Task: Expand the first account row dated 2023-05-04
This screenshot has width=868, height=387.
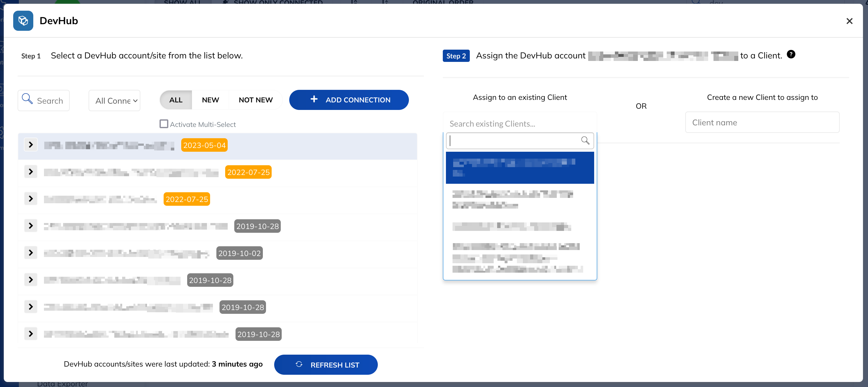Action: point(31,144)
